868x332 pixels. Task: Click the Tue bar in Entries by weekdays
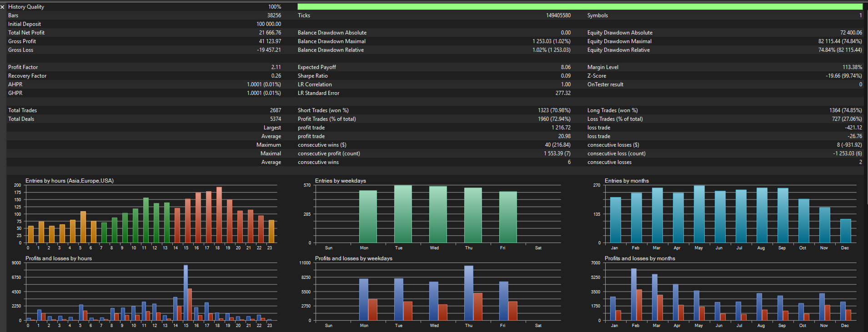click(x=403, y=214)
